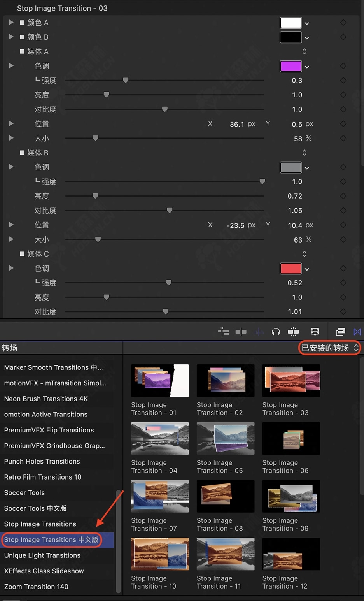Add keyframe for 媒体 A 位置 row
This screenshot has height=601, width=364.
(x=343, y=124)
